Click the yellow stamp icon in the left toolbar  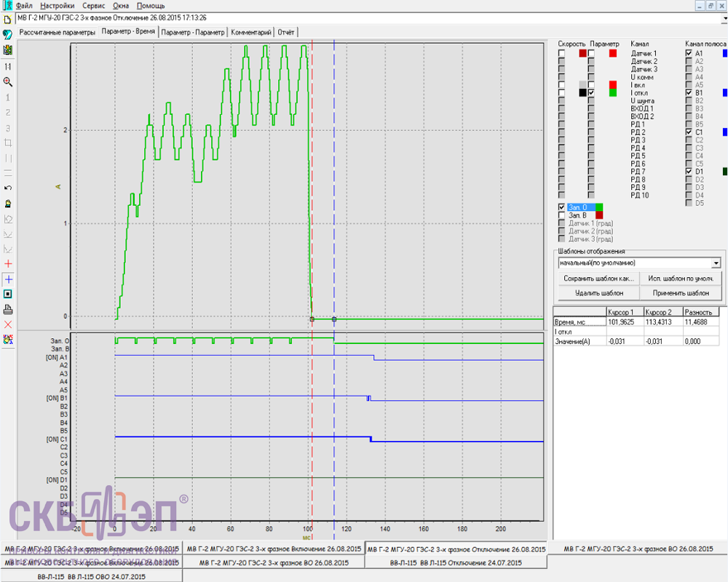(x=7, y=204)
